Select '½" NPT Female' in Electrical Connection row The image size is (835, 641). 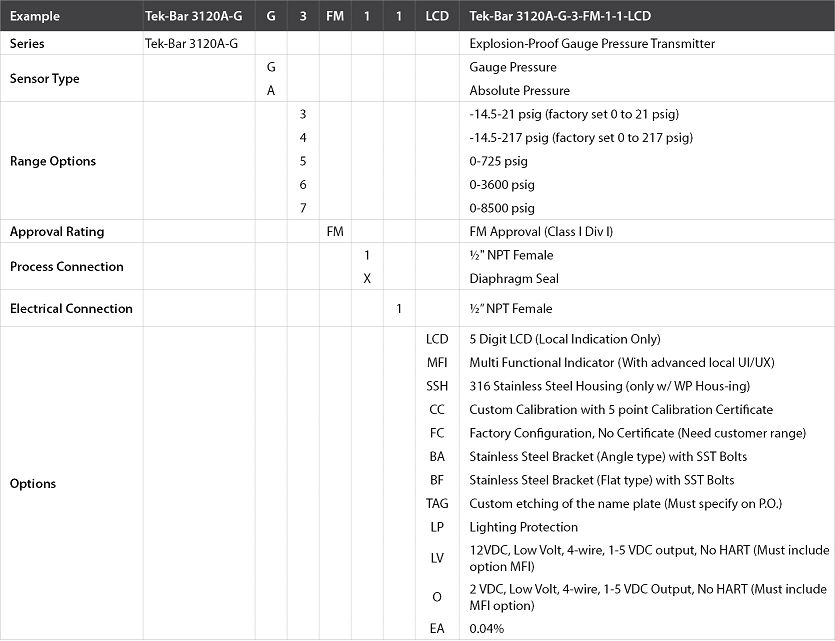tap(511, 309)
